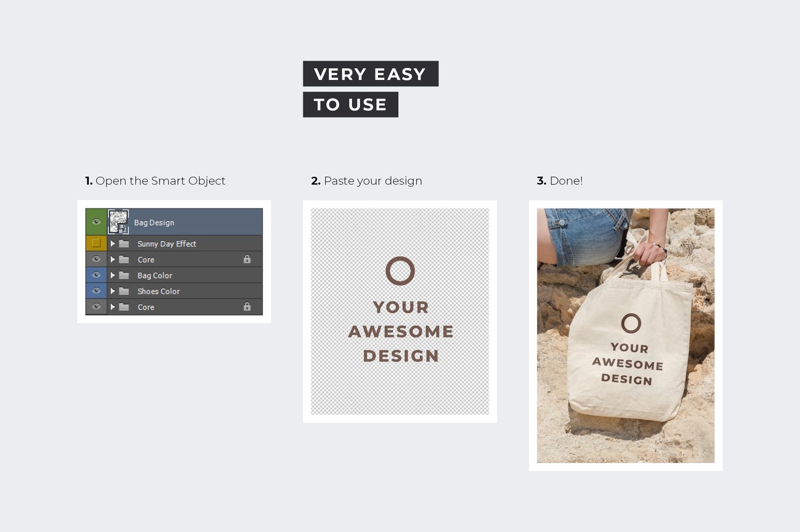Click the Sunny Day Effect folder icon
Screen dimensions: 800x532
click(x=124, y=244)
